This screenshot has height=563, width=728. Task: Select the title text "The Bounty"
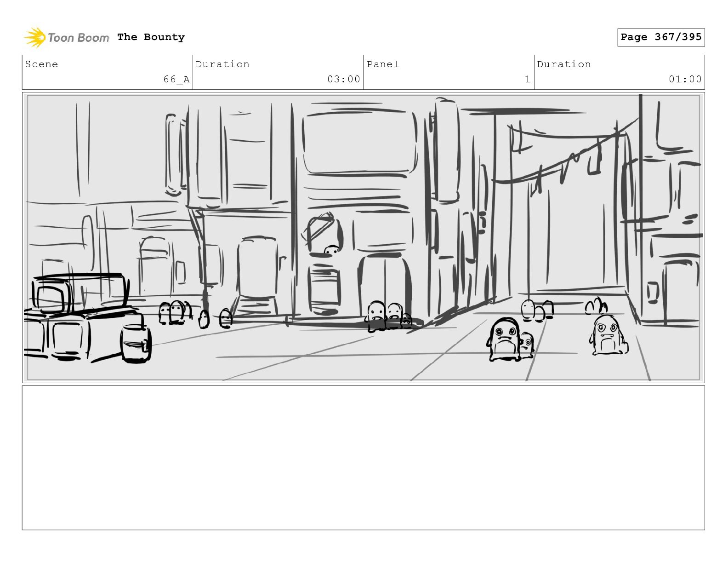pos(151,37)
